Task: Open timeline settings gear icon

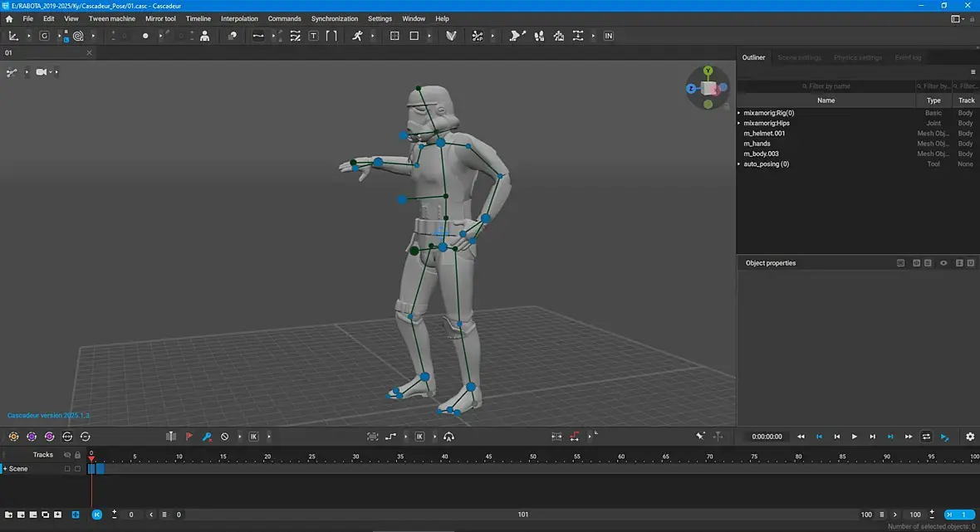Action: (969, 437)
